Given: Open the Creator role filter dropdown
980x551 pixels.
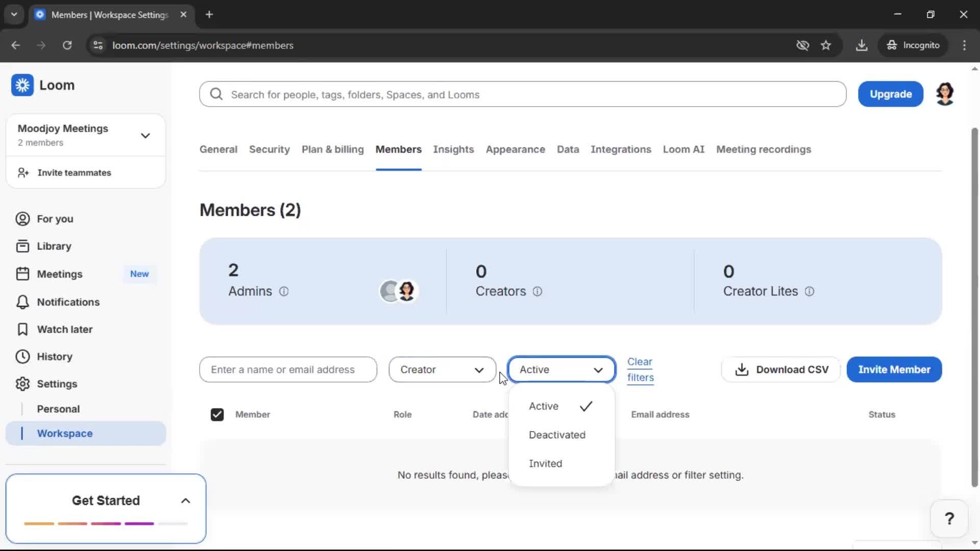Looking at the screenshot, I should pyautogui.click(x=442, y=370).
